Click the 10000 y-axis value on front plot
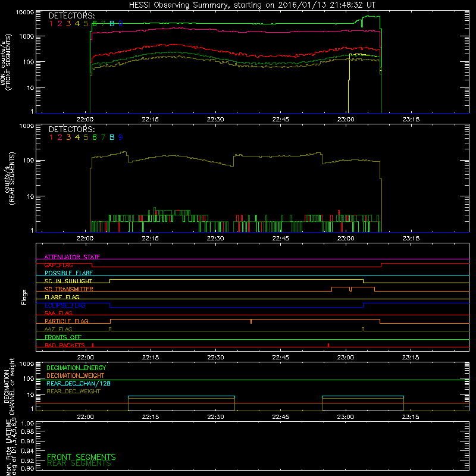Screen dimensions: 476x476 (25, 12)
